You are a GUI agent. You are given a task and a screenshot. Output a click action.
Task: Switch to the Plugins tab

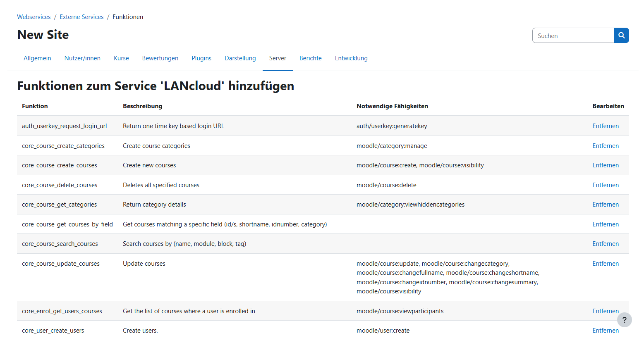[201, 58]
